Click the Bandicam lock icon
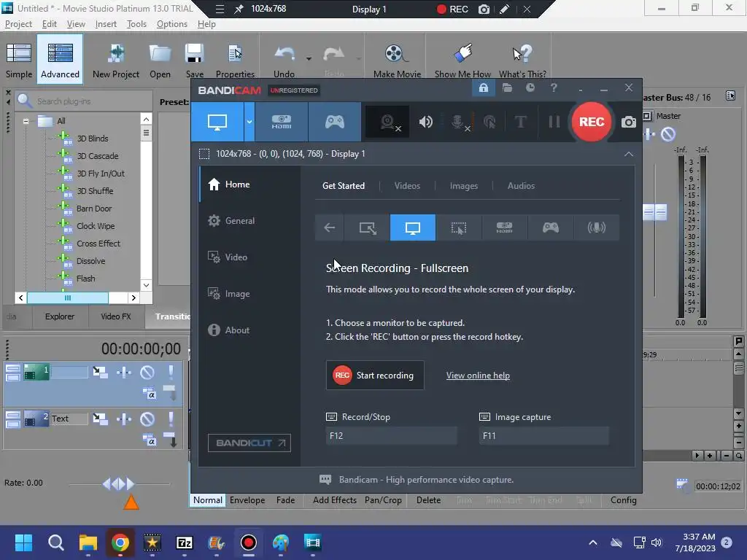Screen dimensions: 747x560 pos(484,88)
